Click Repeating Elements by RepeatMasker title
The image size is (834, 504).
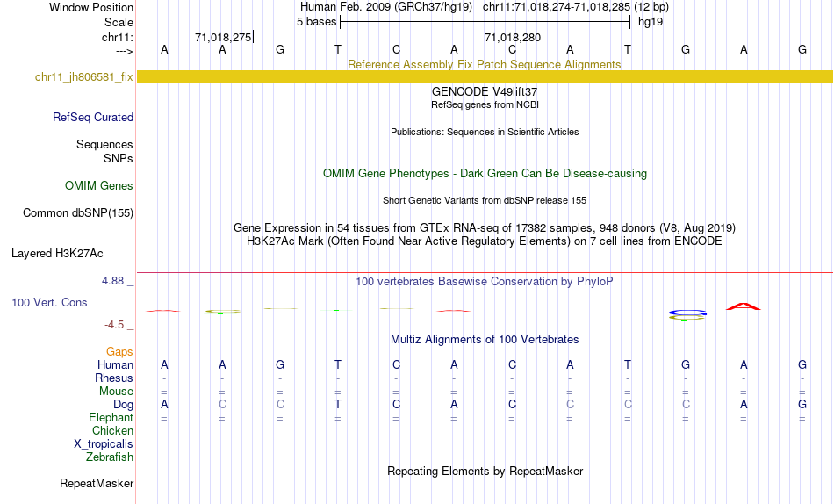(x=485, y=472)
